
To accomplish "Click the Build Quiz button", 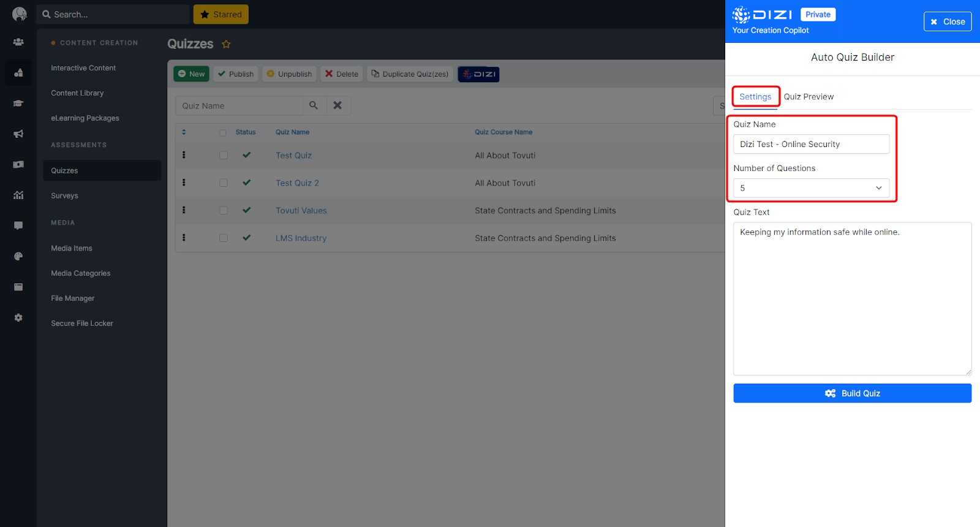I will pos(852,393).
